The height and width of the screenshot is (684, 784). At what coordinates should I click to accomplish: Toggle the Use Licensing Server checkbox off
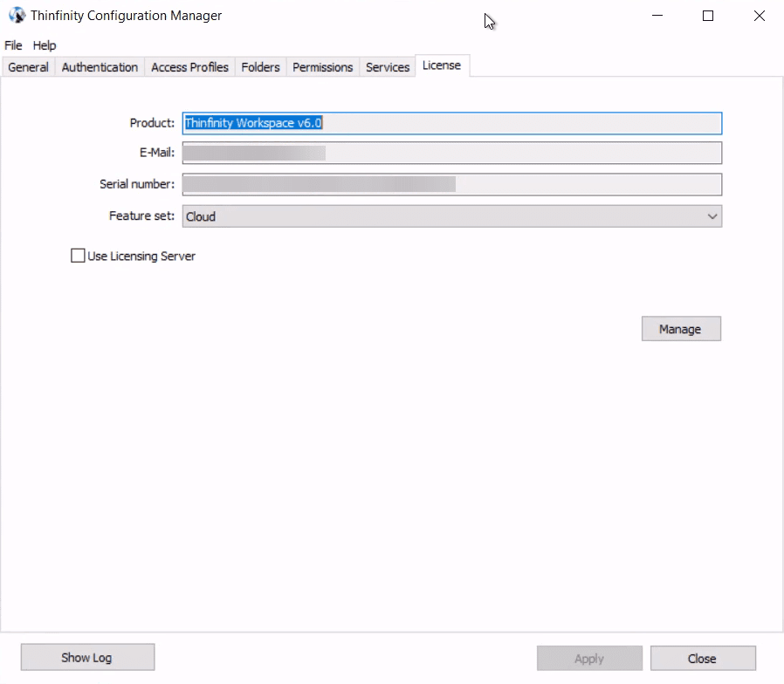click(x=77, y=255)
